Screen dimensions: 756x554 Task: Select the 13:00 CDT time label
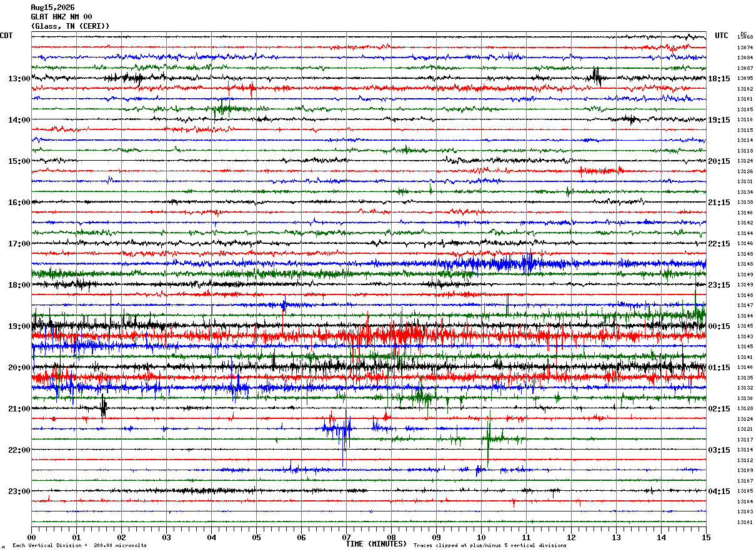click(x=19, y=79)
